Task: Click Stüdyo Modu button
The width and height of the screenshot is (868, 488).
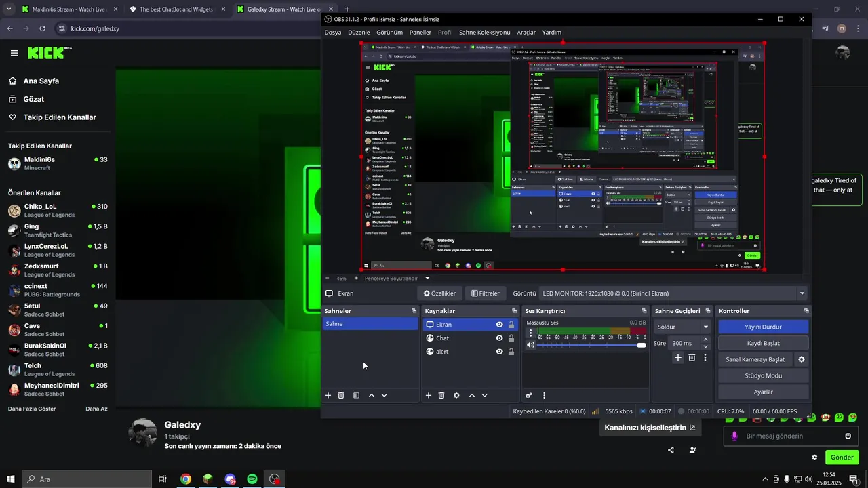Action: click(763, 375)
